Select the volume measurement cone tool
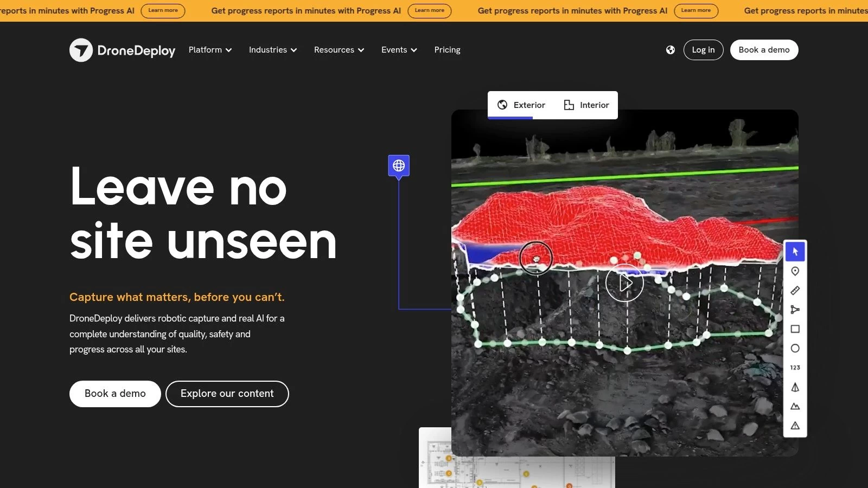This screenshot has height=488, width=868. point(795,387)
